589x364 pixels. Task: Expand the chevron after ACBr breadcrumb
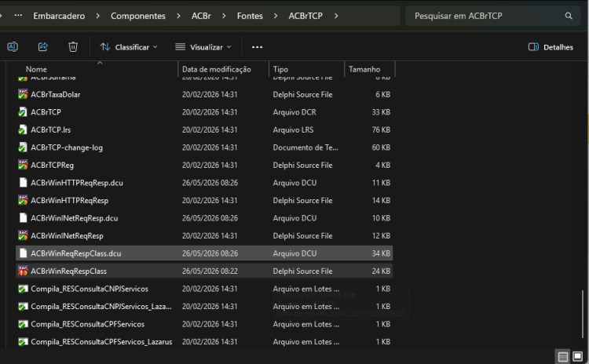(x=224, y=16)
